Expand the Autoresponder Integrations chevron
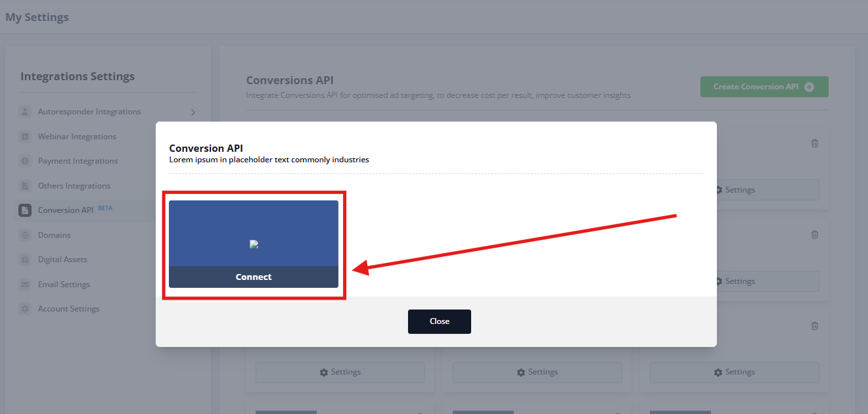Viewport: 868px width, 414px height. [193, 112]
